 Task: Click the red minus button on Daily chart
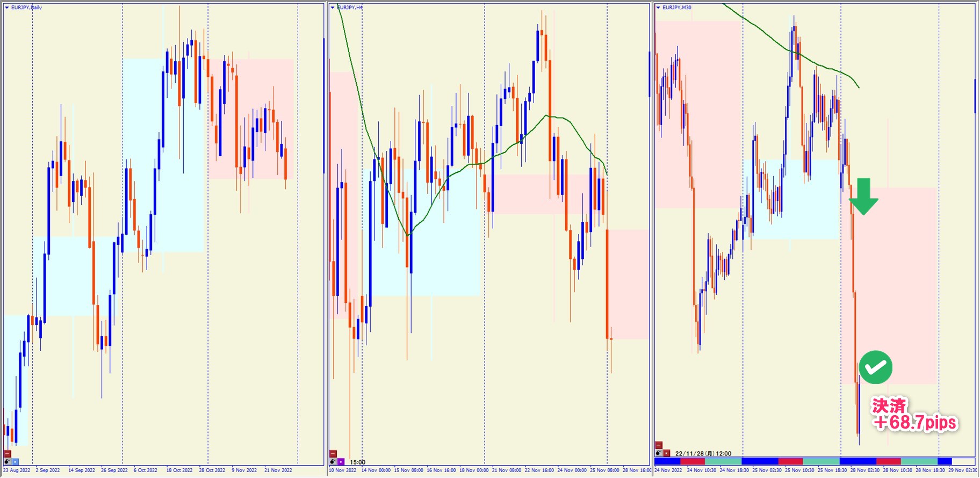click(x=8, y=454)
